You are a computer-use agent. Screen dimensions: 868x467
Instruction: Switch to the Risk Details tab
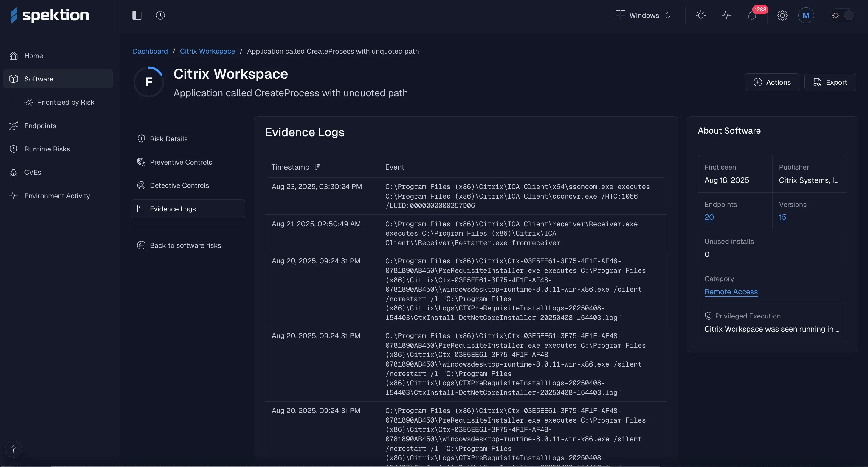coord(168,139)
